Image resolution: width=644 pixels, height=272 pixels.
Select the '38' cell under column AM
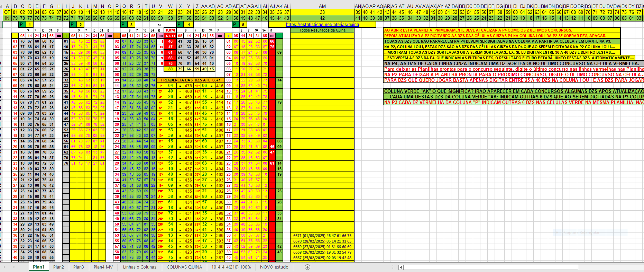[322, 12]
